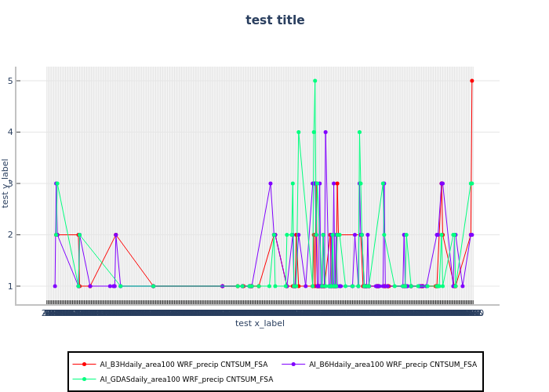Click the green line marker in legend
This screenshot has height=392, width=549.
[83, 379]
